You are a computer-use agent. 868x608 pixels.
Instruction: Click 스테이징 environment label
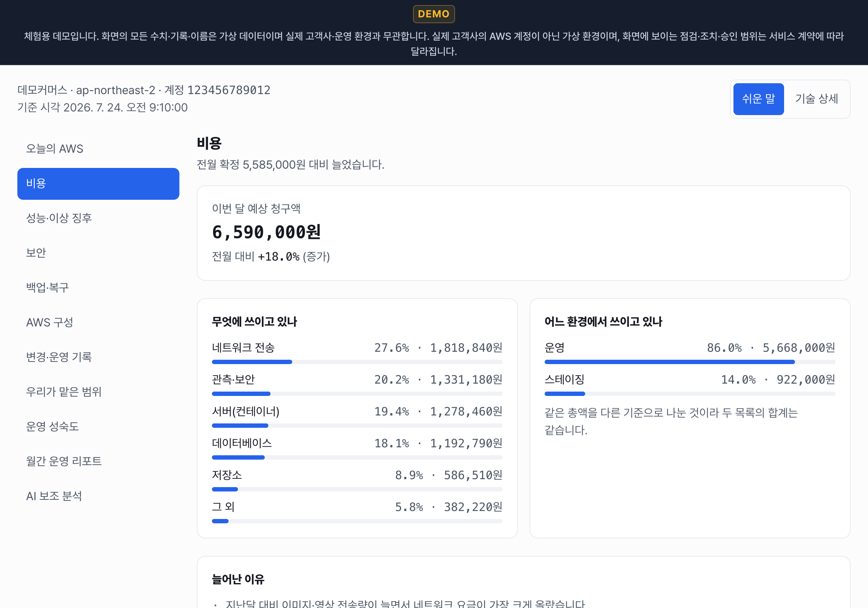(x=565, y=380)
